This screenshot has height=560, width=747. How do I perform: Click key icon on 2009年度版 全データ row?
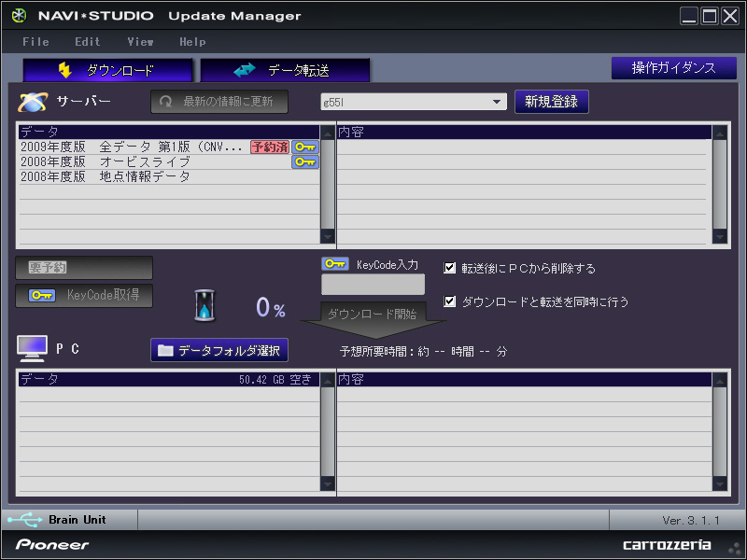click(305, 147)
